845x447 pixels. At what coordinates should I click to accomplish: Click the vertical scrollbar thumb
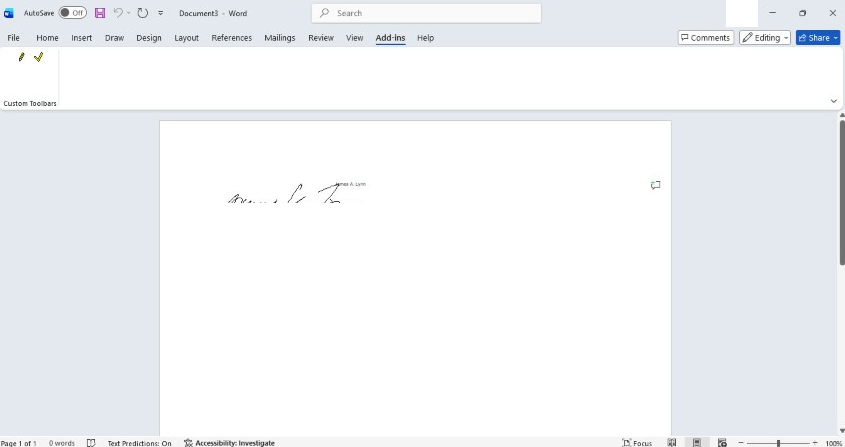(842, 192)
